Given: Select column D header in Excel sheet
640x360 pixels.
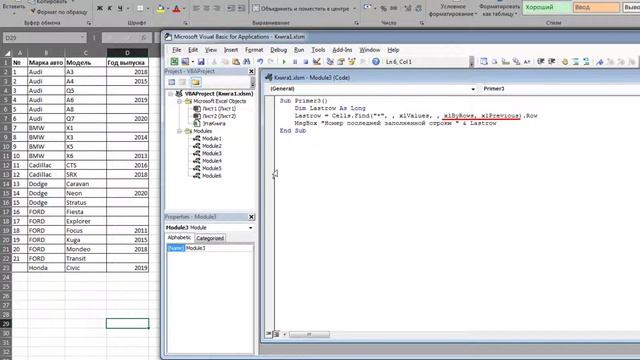Looking at the screenshot, I should (127, 53).
